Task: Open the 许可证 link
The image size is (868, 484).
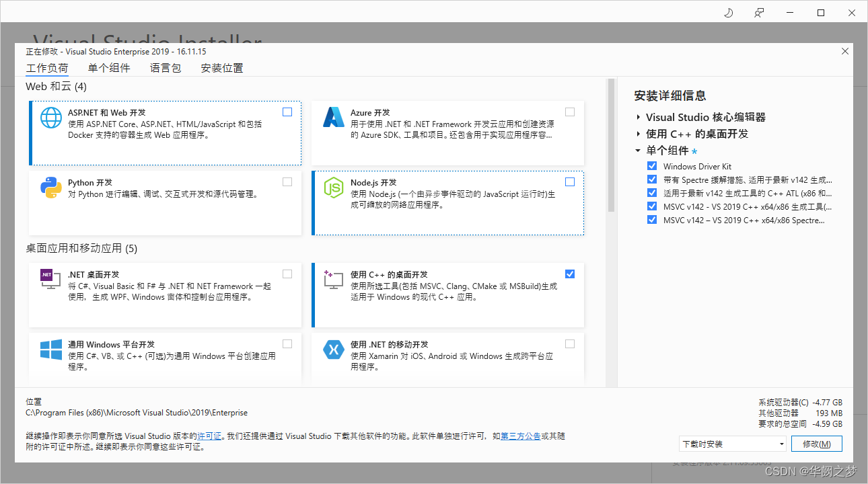Action: click(209, 436)
